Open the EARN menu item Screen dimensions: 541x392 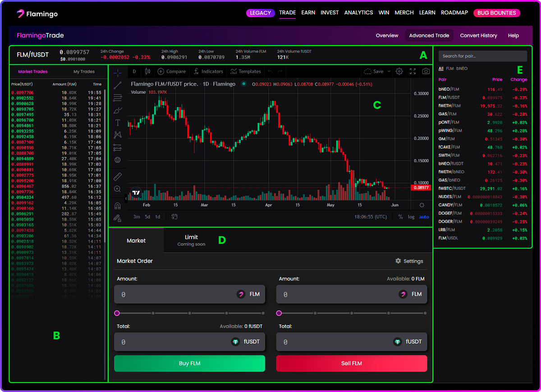pyautogui.click(x=308, y=13)
